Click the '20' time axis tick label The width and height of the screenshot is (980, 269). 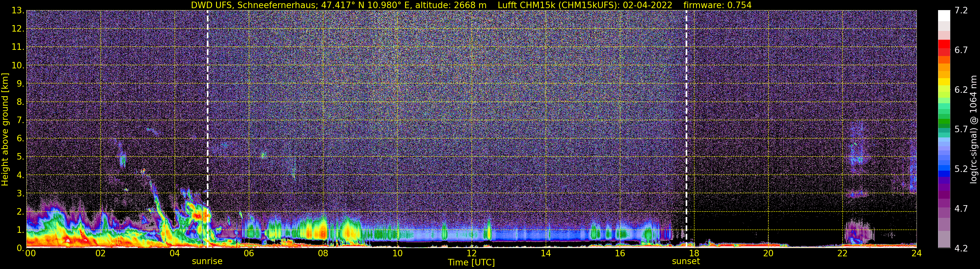click(768, 253)
